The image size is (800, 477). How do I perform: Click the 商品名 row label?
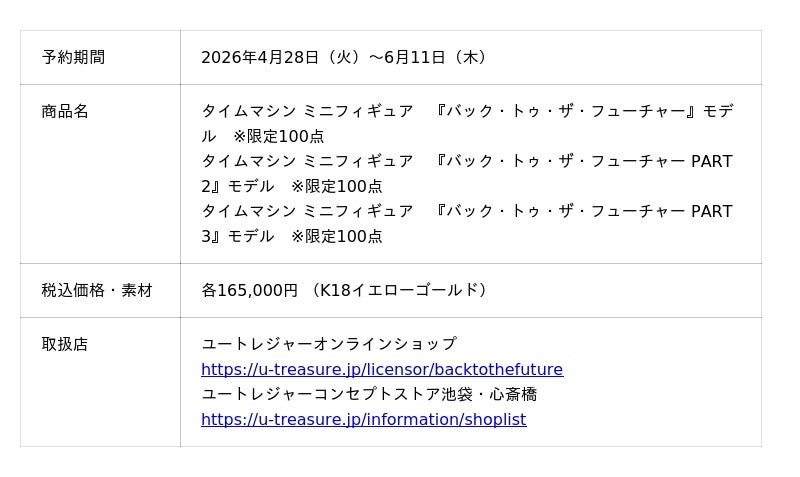click(x=65, y=111)
